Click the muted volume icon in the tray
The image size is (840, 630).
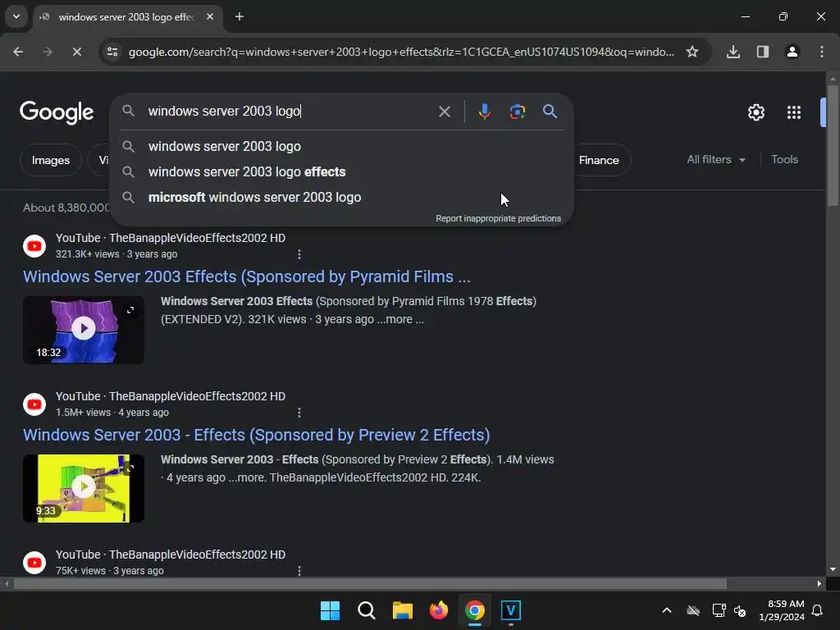point(740,610)
